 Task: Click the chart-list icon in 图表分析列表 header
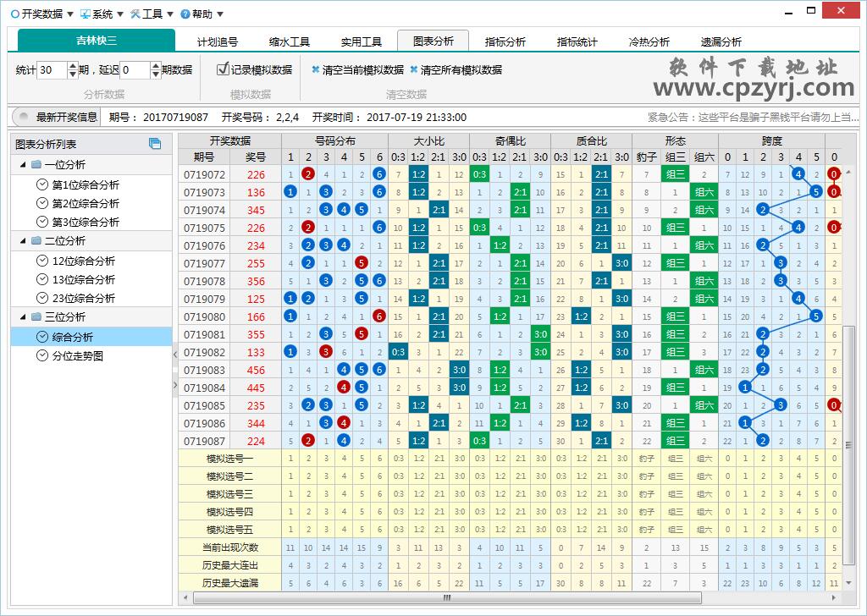(155, 144)
